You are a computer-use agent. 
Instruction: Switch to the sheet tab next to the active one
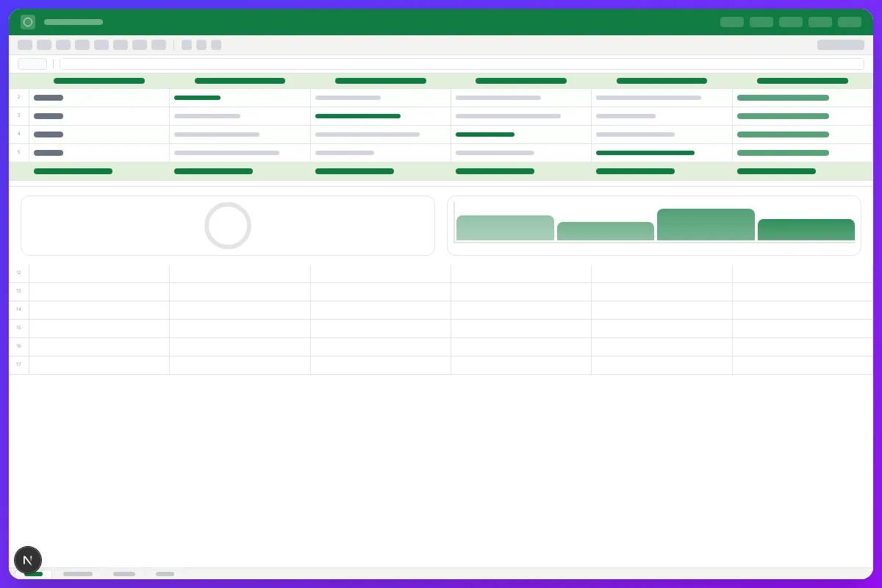(x=78, y=574)
